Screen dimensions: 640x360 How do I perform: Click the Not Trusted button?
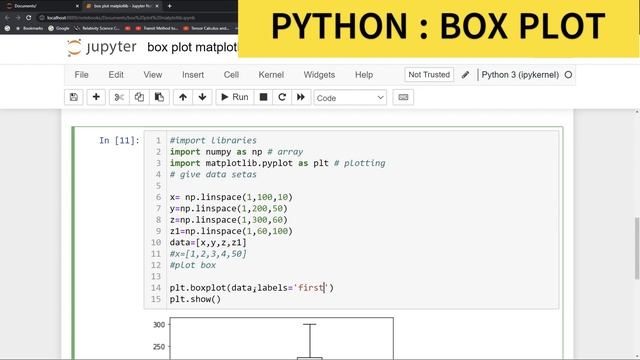pos(429,75)
